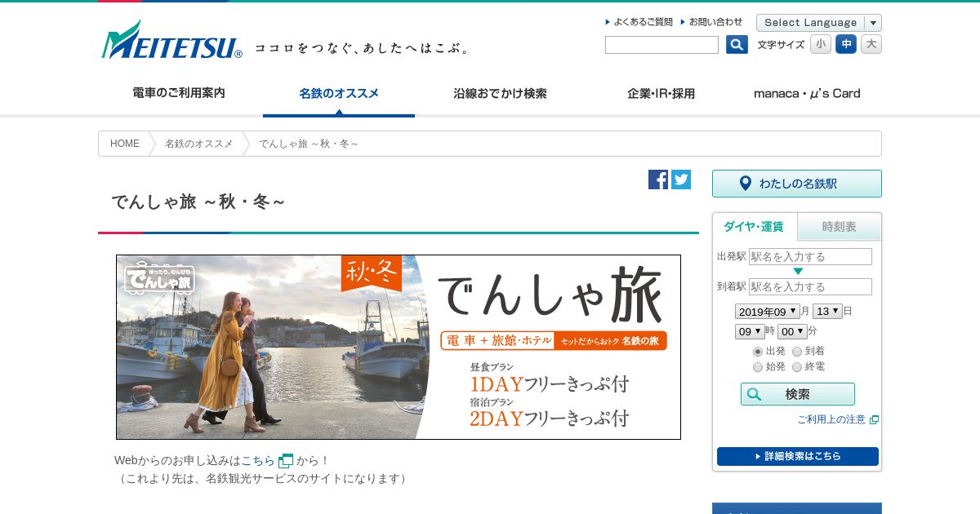This screenshot has width=980, height=514.
Task: Select the 終電 radio button
Action: pos(797,367)
